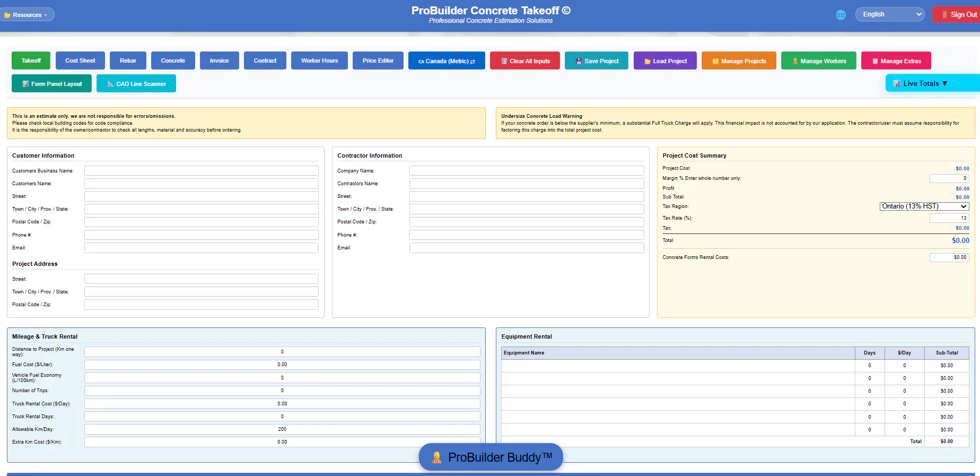Viewport: 980px width, 476px height.
Task: Select the Fuel Cost ($/Liter) field
Action: pos(282,365)
